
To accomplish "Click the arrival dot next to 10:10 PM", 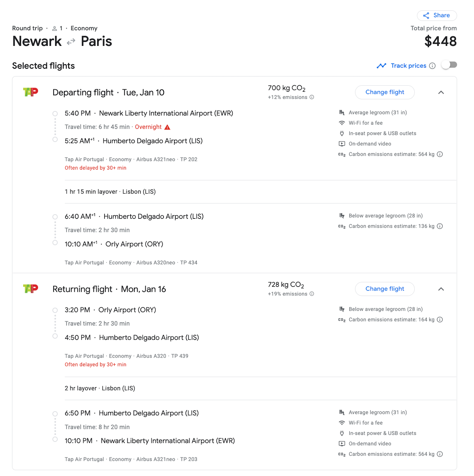I will pos(55,440).
